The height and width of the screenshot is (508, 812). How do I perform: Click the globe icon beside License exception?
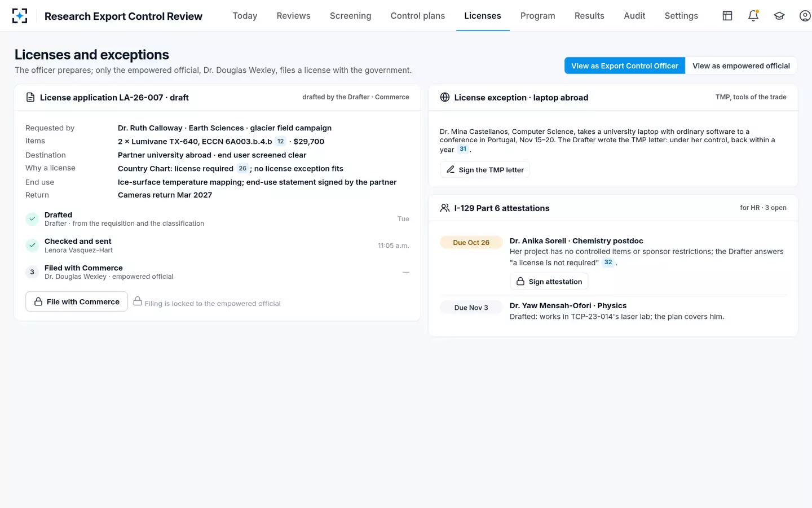point(445,97)
